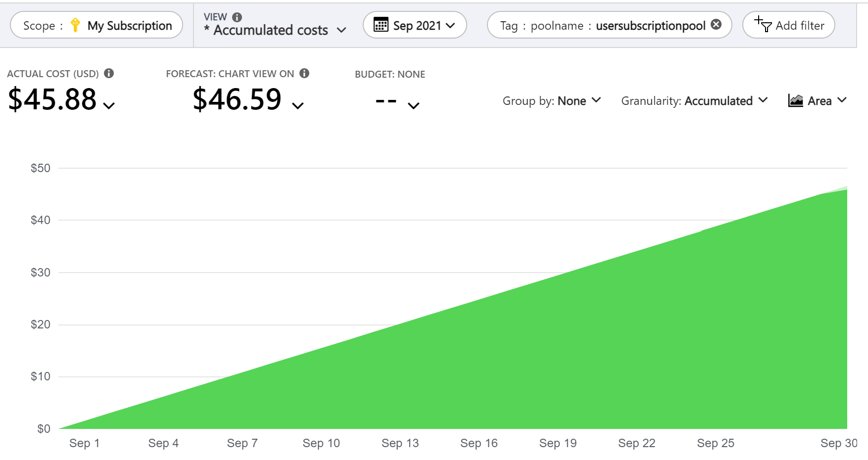The width and height of the screenshot is (868, 460).
Task: Expand the chart type selector chevron
Action: point(842,100)
